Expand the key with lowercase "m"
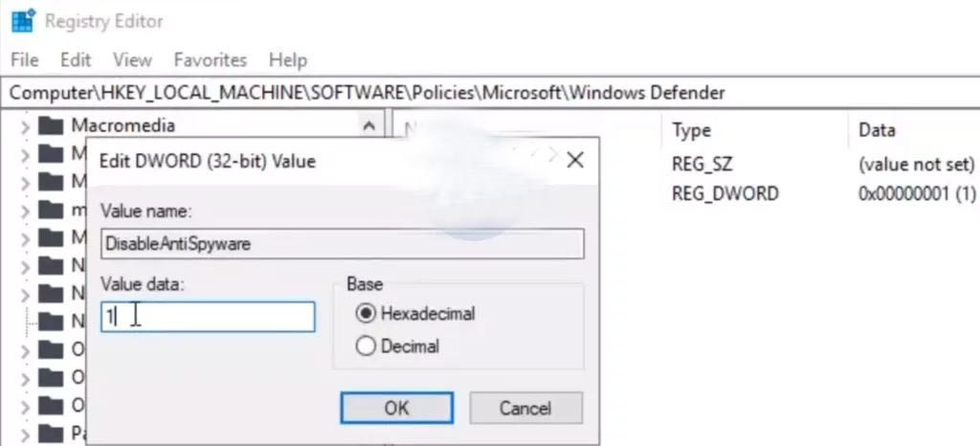The width and height of the screenshot is (980, 446). point(25,212)
